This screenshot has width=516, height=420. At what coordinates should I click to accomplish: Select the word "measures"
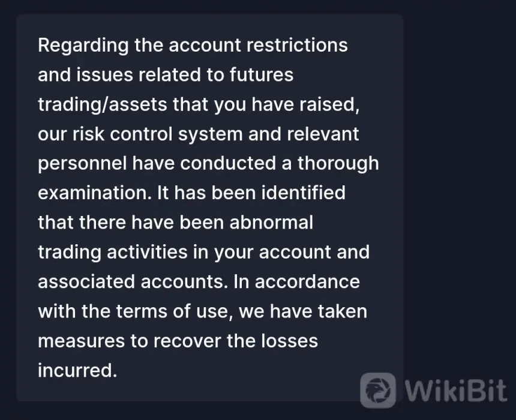[81, 341]
